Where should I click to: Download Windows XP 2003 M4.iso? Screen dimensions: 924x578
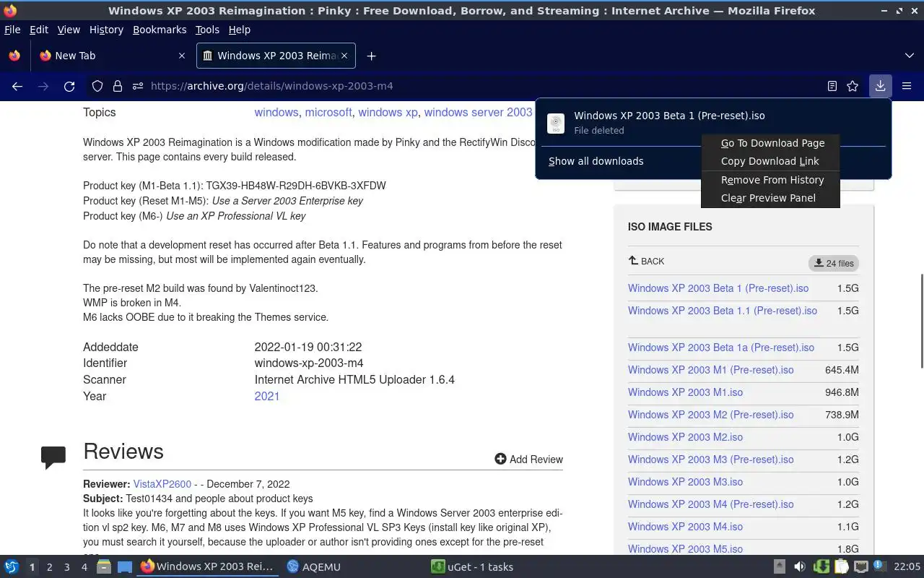(685, 527)
